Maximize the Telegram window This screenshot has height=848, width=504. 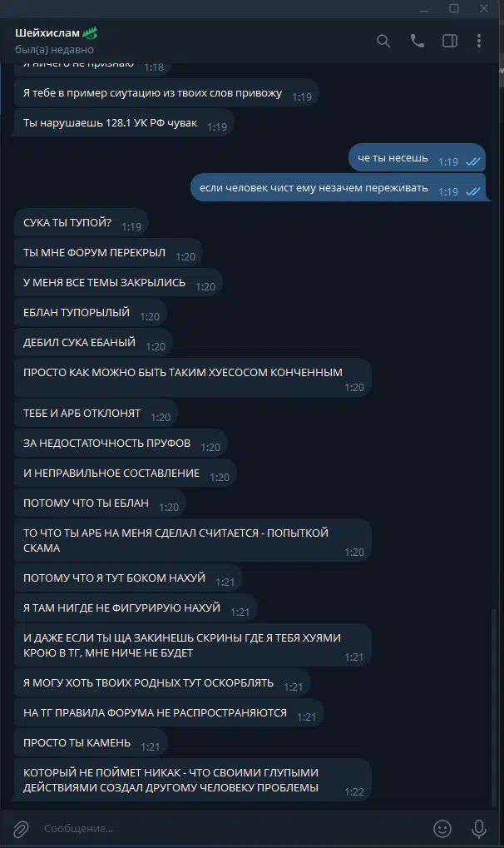coord(454,8)
